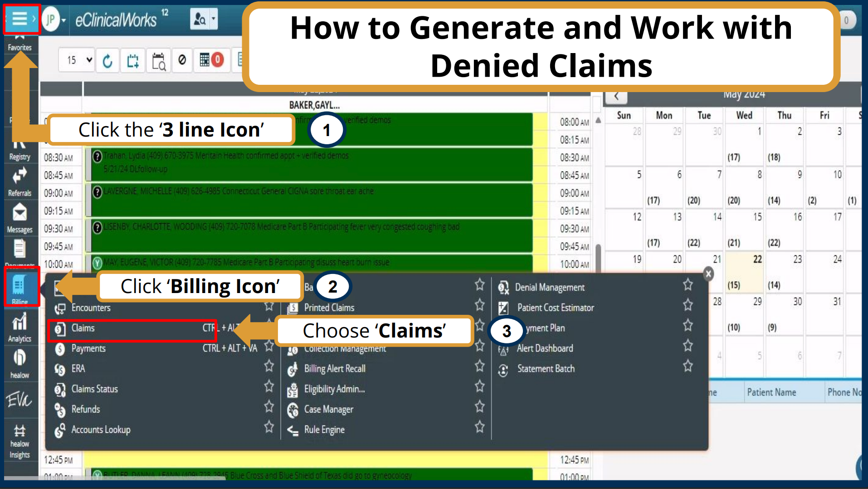Open Payments from the billing menu
This screenshot has height=489, width=868.
coord(88,348)
